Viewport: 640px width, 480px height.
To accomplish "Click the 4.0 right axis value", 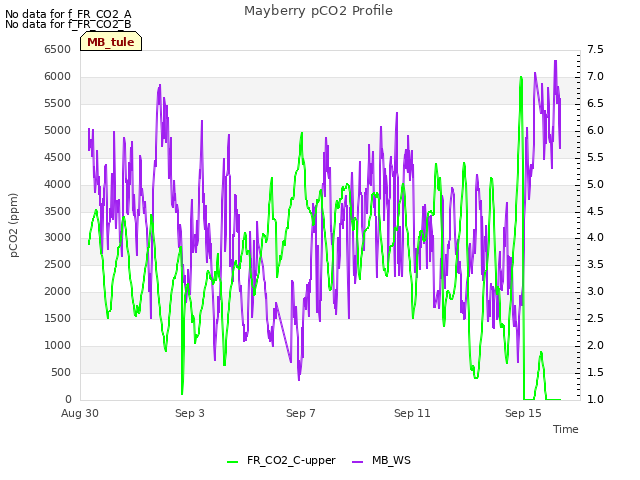I will click(595, 238).
